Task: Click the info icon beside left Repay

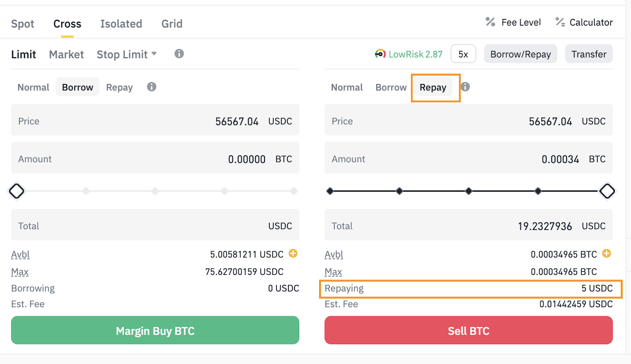Action: click(151, 87)
